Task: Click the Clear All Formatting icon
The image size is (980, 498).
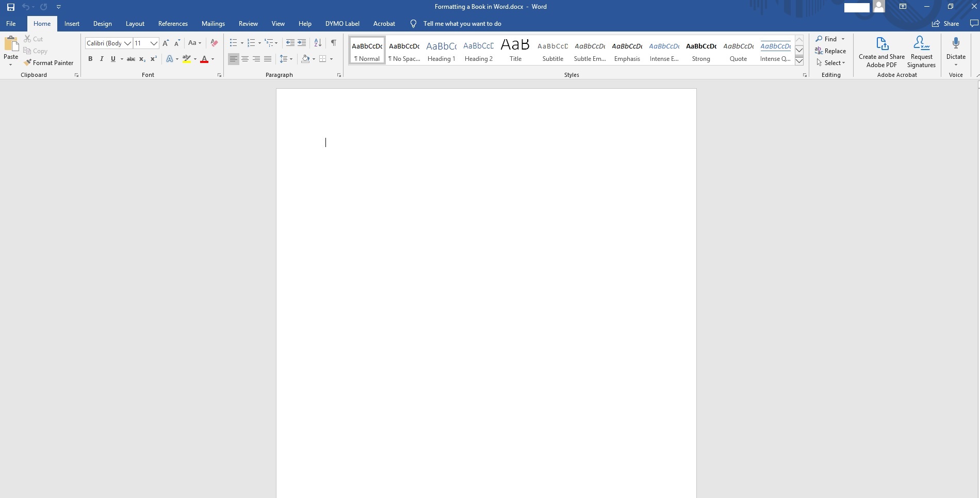Action: click(x=214, y=43)
